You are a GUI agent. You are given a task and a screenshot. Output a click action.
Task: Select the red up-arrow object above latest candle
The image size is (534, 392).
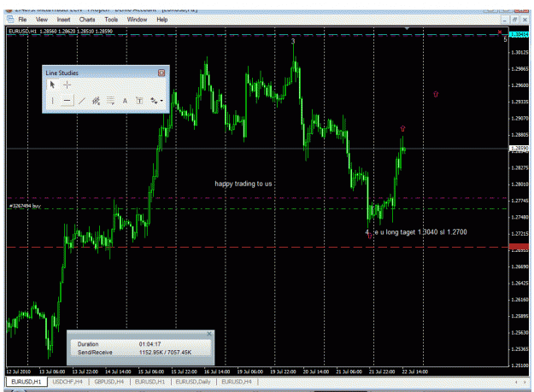[403, 129]
